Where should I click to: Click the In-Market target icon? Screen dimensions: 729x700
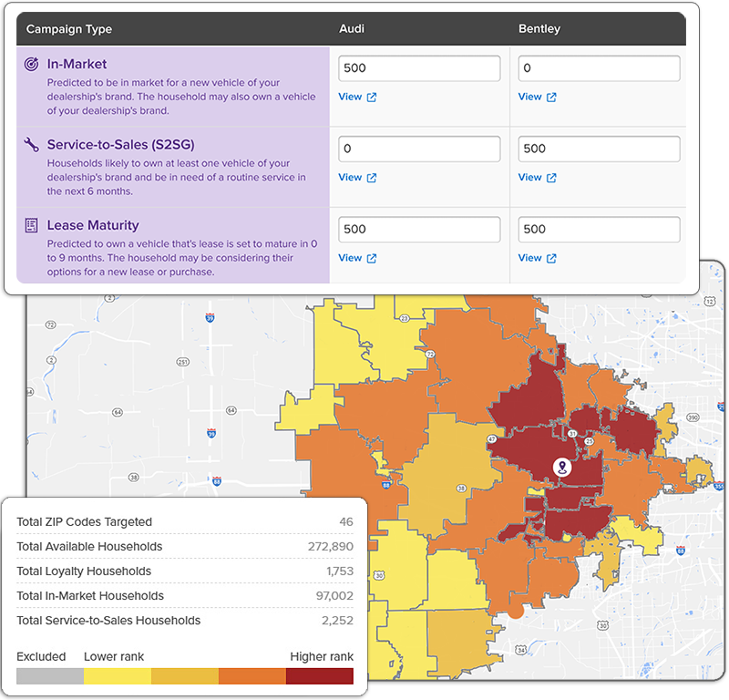[x=31, y=64]
